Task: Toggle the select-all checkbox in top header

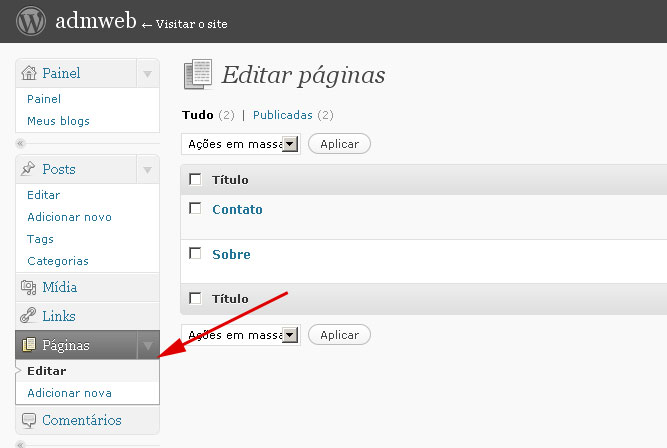Action: coord(195,179)
